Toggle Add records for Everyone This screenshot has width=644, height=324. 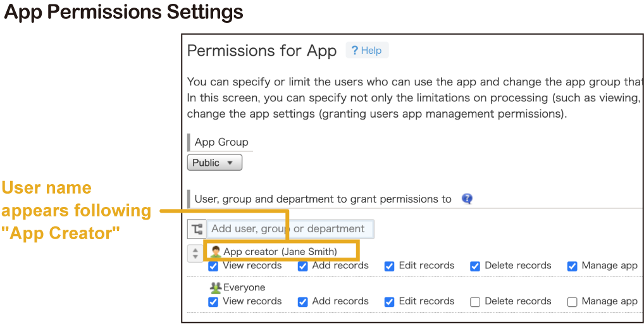pos(303,302)
